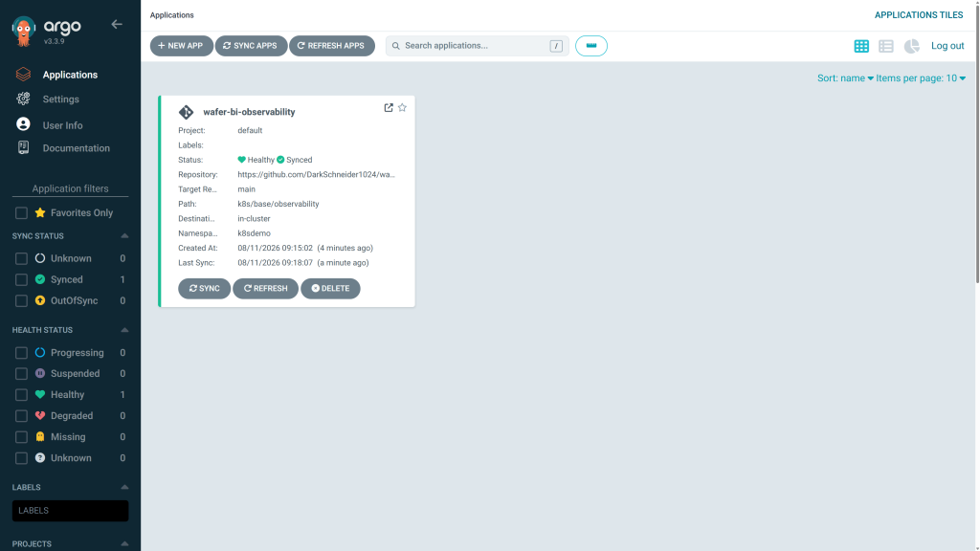Open Documentation link in sidebar
The image size is (980, 551).
tap(77, 148)
